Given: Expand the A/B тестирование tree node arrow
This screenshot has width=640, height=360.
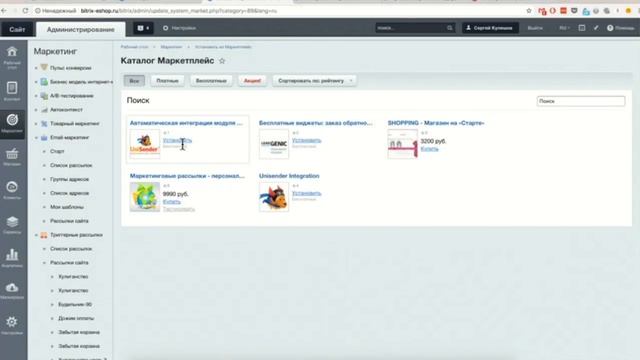Looking at the screenshot, I should point(36,96).
